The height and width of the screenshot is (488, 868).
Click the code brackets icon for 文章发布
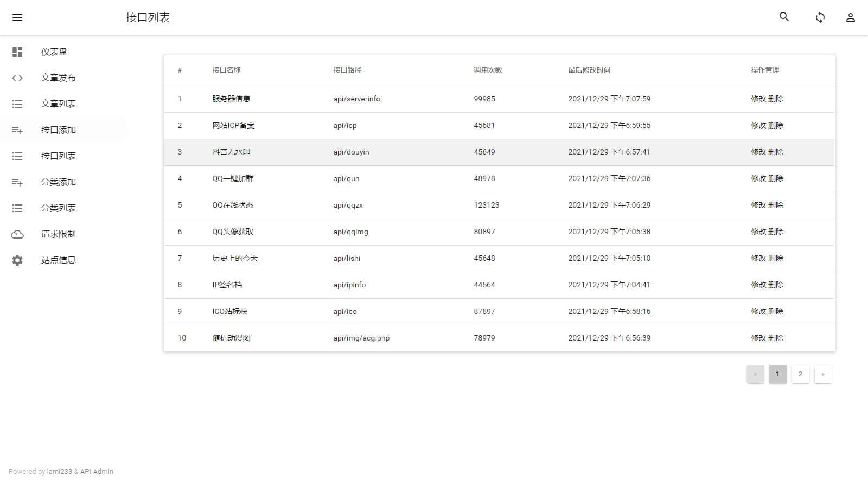tap(17, 78)
